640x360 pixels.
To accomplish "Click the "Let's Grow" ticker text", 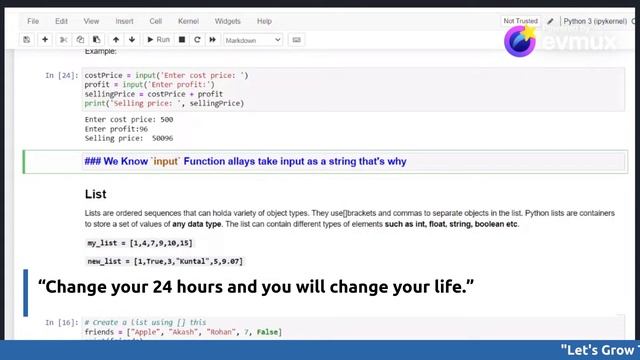I will click(x=600, y=350).
